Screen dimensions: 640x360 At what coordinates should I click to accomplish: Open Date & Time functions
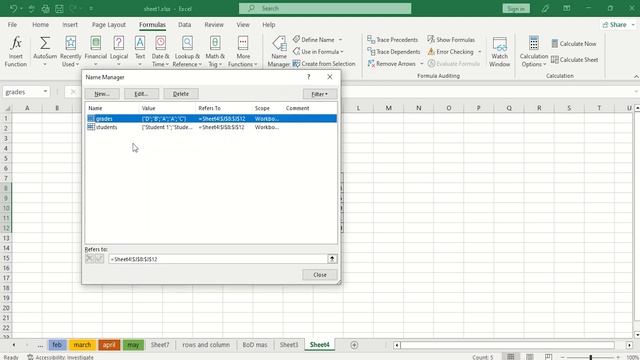point(160,51)
